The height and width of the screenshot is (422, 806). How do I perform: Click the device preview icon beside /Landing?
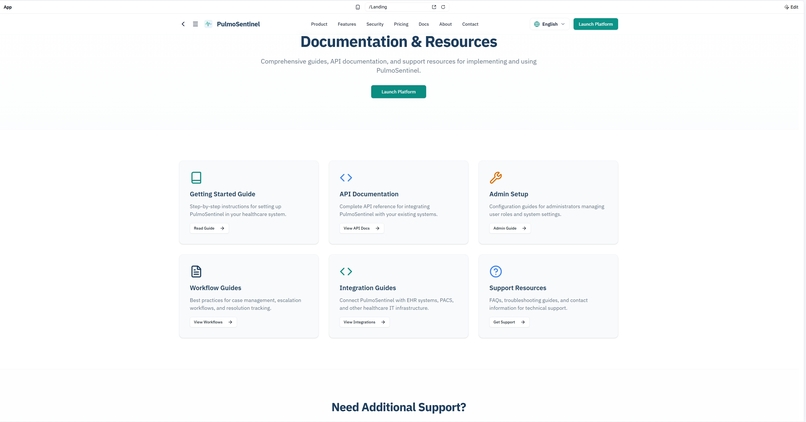[358, 7]
